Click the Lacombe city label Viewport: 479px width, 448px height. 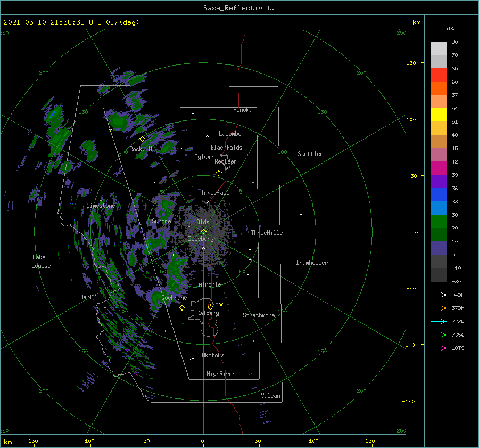coord(230,134)
